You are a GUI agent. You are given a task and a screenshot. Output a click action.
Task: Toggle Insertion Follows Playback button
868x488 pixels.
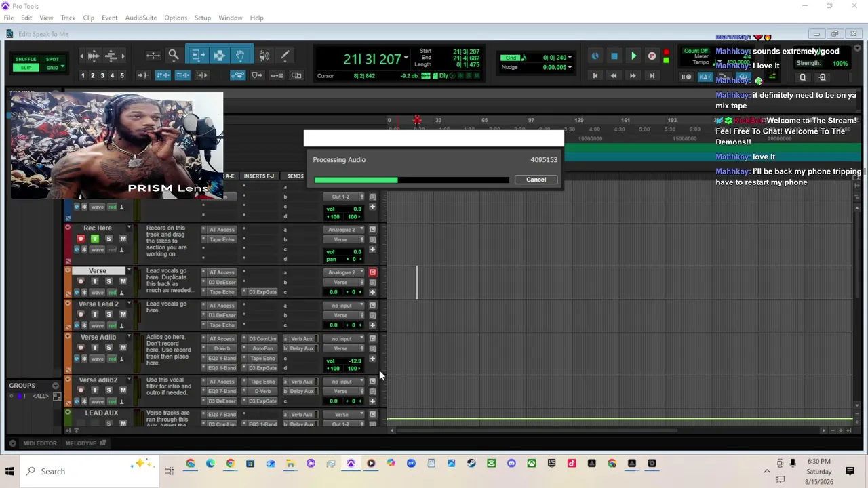coord(202,75)
